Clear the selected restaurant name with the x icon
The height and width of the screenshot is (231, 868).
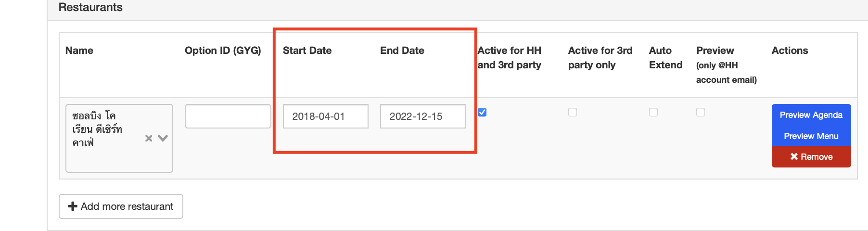coord(149,139)
